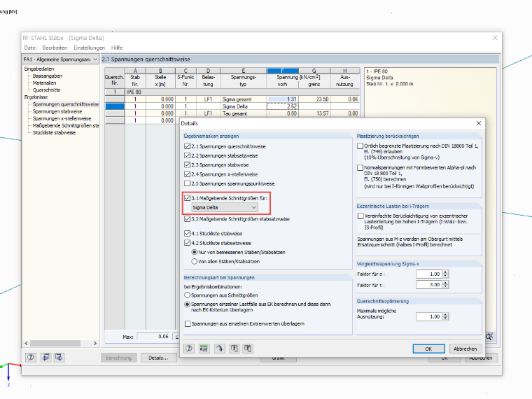This screenshot has height=399, width=532.
Task: Click the blue reset arrow icon in Details
Action: click(x=219, y=349)
